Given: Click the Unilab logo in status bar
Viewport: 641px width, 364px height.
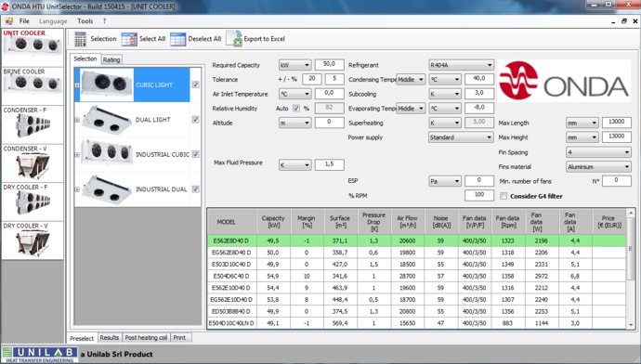Looking at the screenshot, I should 39,354.
